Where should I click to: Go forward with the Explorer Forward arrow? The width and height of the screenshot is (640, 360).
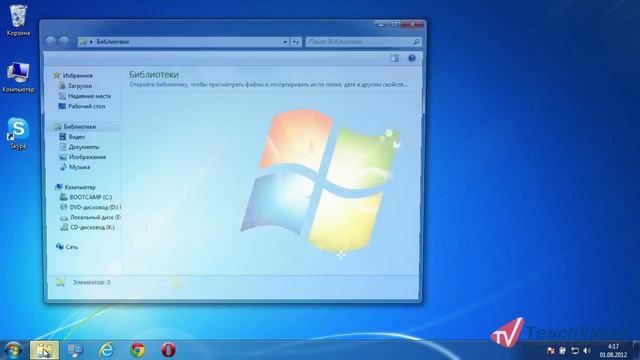(64, 41)
